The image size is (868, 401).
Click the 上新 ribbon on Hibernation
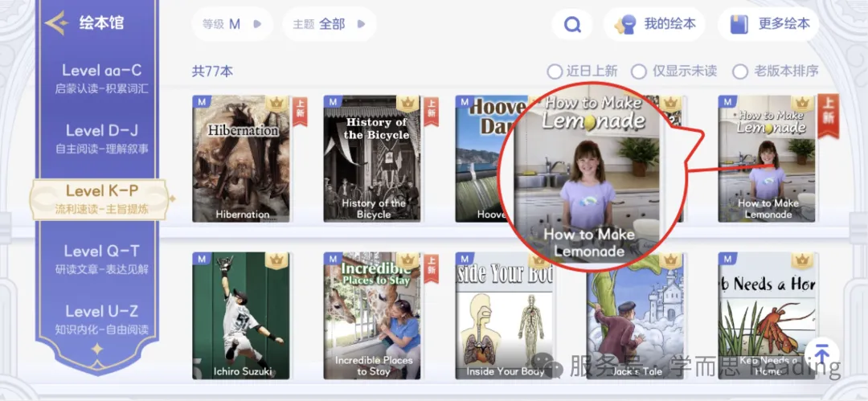300,112
